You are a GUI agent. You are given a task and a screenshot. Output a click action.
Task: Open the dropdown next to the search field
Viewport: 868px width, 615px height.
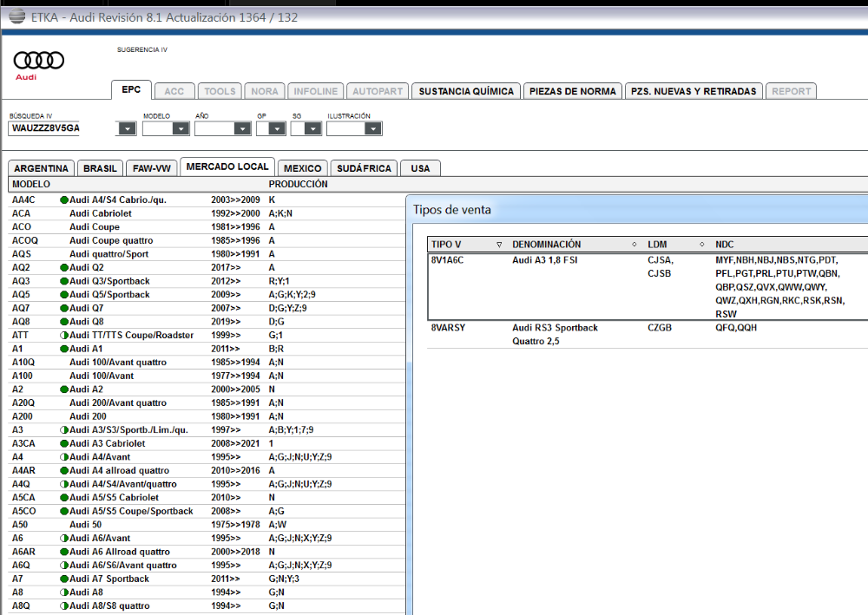[128, 129]
